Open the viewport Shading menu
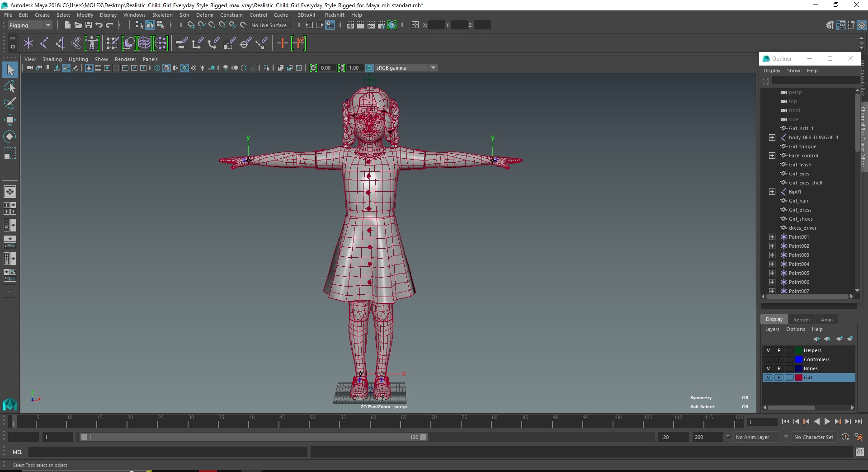The height and width of the screenshot is (472, 868). tap(52, 59)
